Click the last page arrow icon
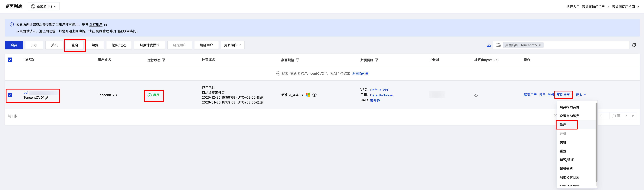Viewport: 644px width, 190px height. click(633, 116)
